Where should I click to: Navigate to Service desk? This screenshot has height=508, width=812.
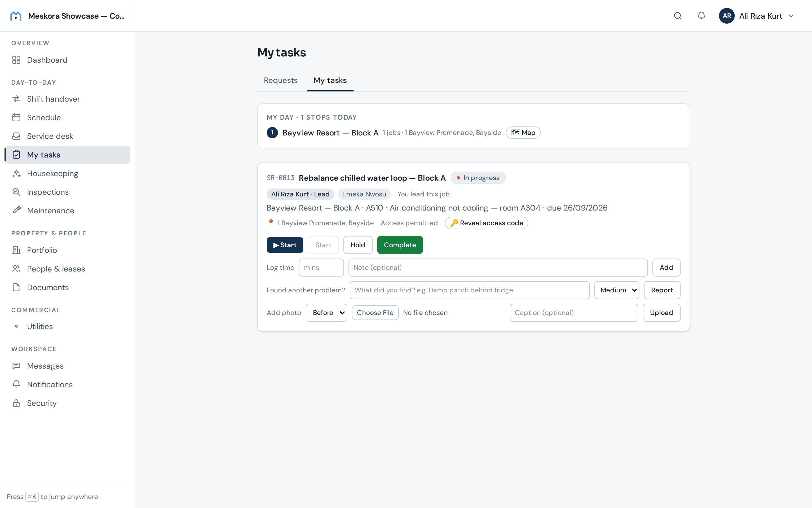(x=67, y=136)
